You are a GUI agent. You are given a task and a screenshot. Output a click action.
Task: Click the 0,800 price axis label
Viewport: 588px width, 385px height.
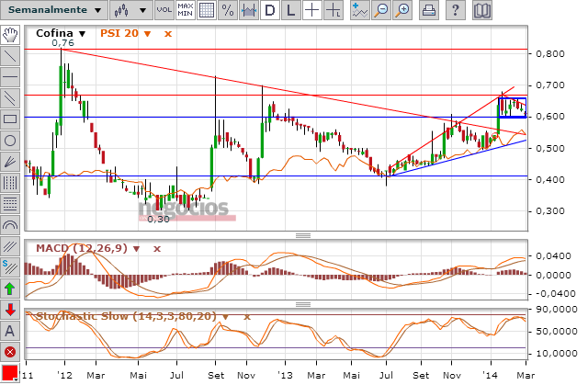click(x=550, y=53)
